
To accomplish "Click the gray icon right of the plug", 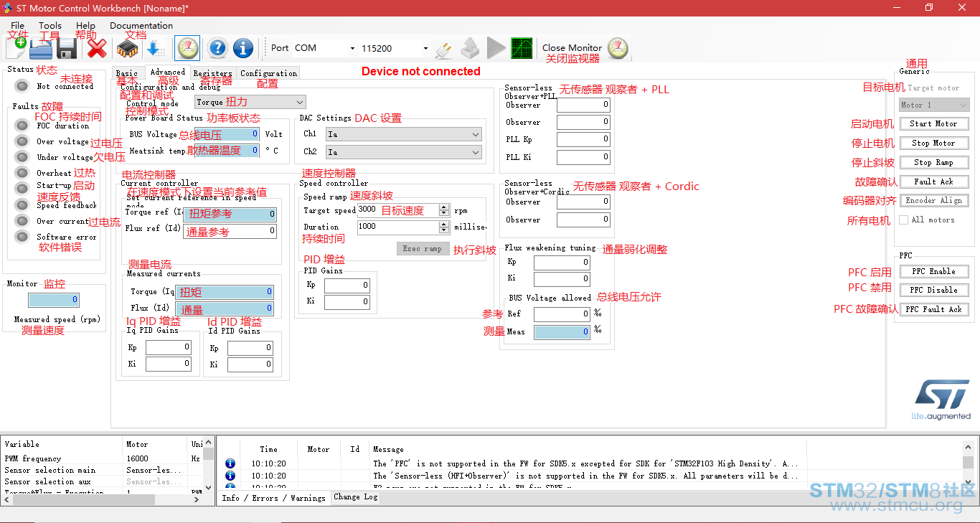I will pos(470,48).
